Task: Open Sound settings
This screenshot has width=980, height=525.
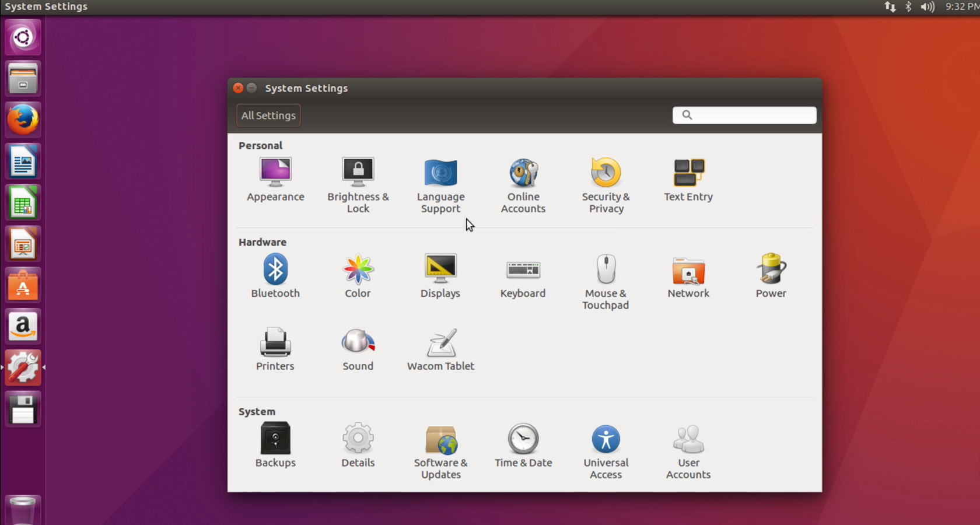Action: tap(358, 349)
